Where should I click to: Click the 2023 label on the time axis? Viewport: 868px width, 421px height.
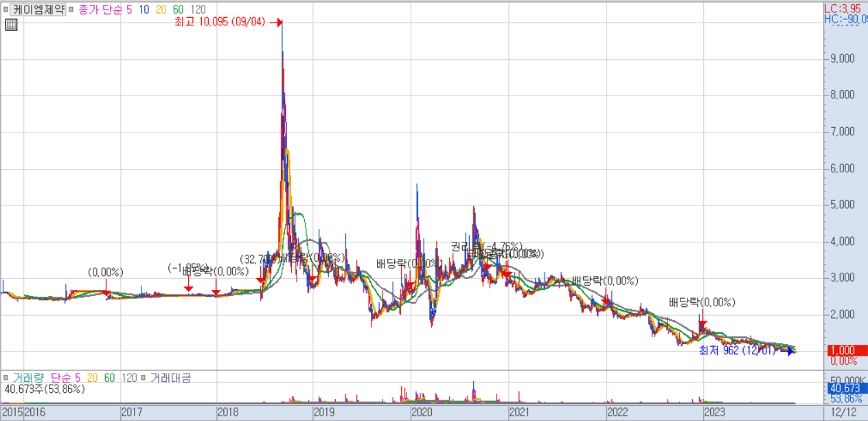tap(715, 413)
